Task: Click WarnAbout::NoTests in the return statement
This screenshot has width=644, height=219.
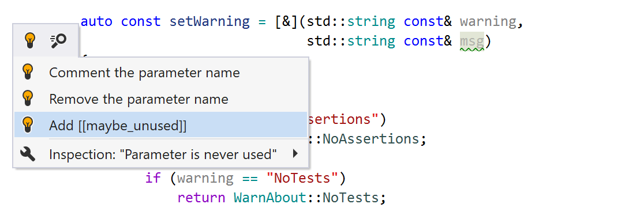Action: [x=306, y=198]
